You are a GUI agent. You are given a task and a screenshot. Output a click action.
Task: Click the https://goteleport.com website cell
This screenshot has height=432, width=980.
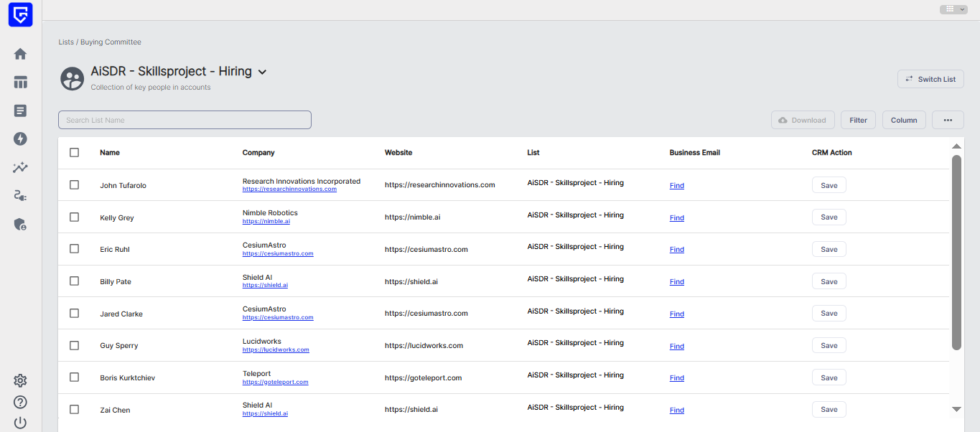(x=424, y=377)
